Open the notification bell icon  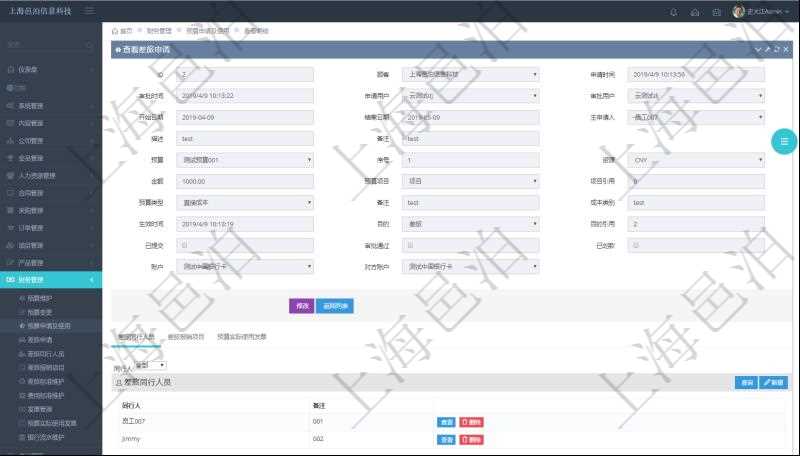tap(673, 12)
